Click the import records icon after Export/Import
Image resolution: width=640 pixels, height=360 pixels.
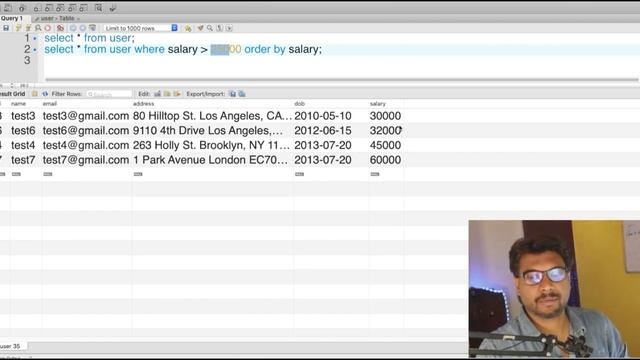coord(242,94)
